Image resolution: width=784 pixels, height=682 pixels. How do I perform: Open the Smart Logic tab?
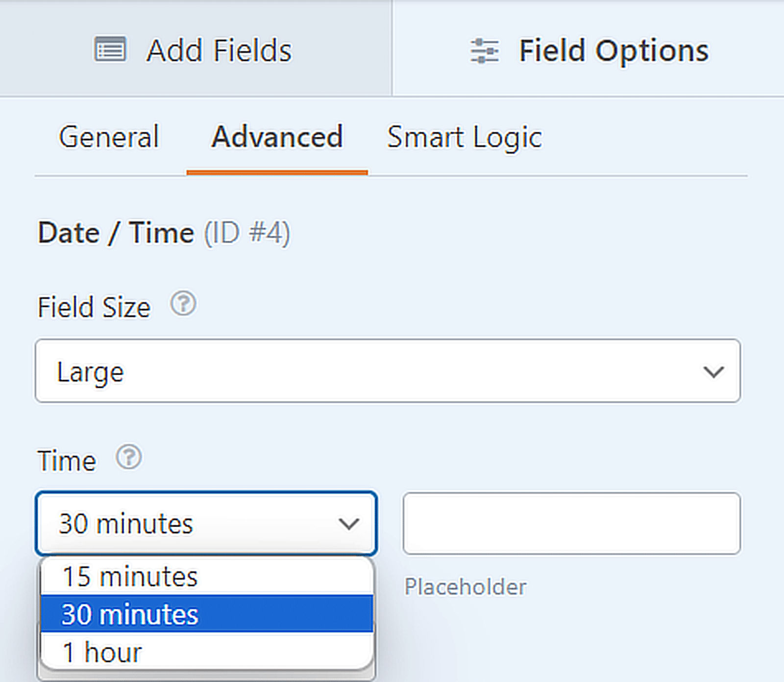pos(465,137)
